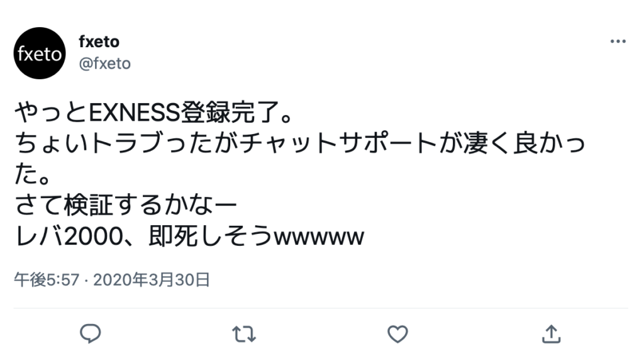This screenshot has height=356, width=644.
Task: Click the さて検証するかなー line
Action: pos(126,205)
